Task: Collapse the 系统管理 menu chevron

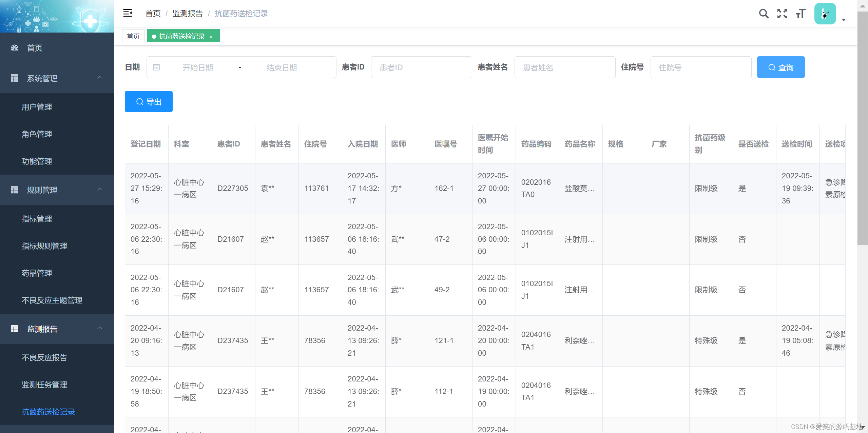Action: tap(100, 78)
